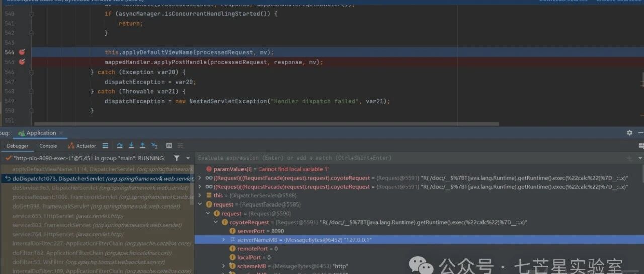This screenshot has height=274, width=644.
Task: Click the Evaluate expression input field
Action: [x=410, y=158]
